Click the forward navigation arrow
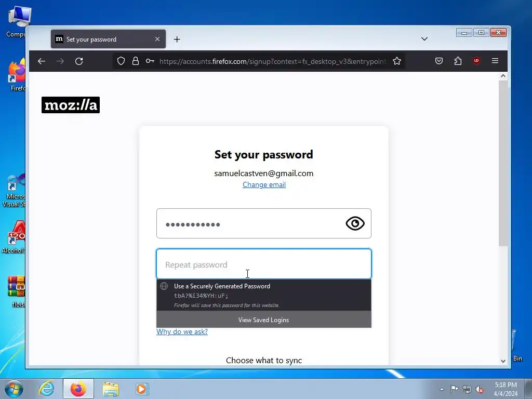532x399 pixels. (60, 61)
